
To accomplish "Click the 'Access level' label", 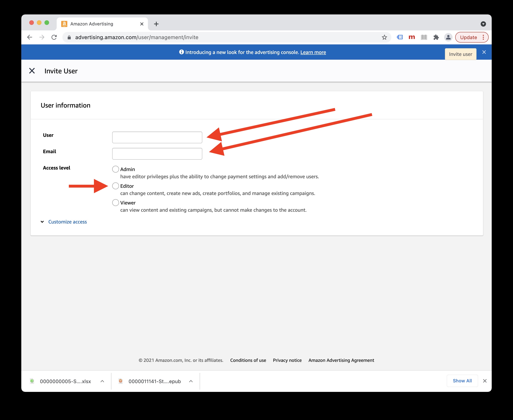I will coord(56,168).
